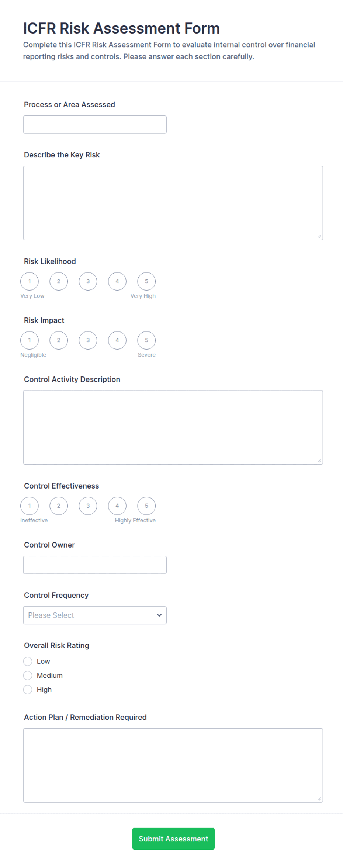343x868 pixels.
Task: Focus the Action Plan Remediation textarea
Action: pos(173,765)
